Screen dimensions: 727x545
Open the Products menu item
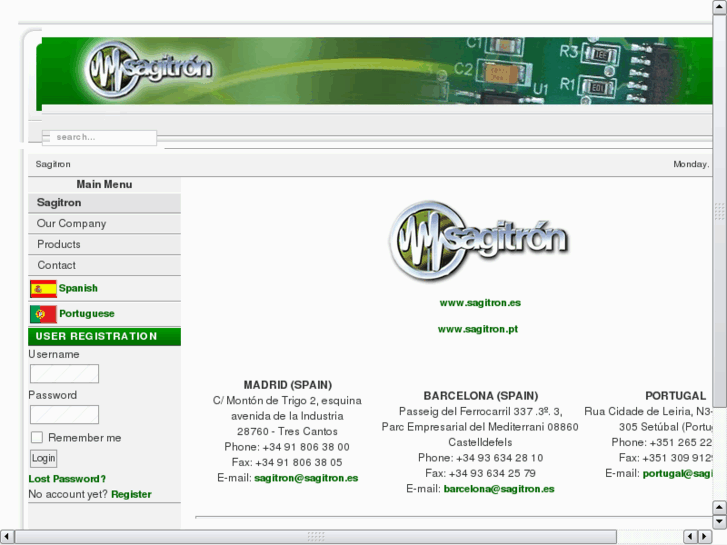point(104,244)
